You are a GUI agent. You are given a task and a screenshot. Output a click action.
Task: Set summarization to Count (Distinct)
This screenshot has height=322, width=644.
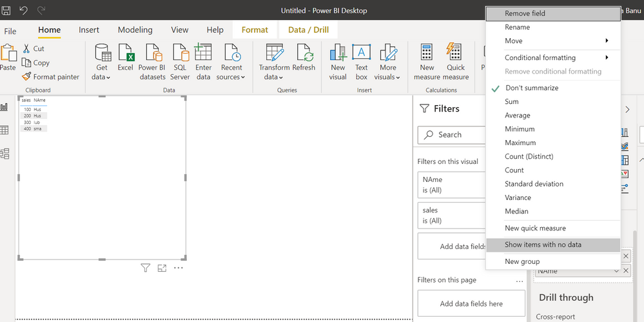pyautogui.click(x=553, y=157)
